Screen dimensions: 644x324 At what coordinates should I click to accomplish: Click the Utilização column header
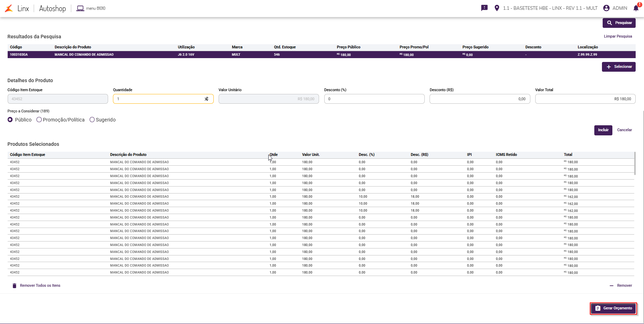[x=186, y=47]
